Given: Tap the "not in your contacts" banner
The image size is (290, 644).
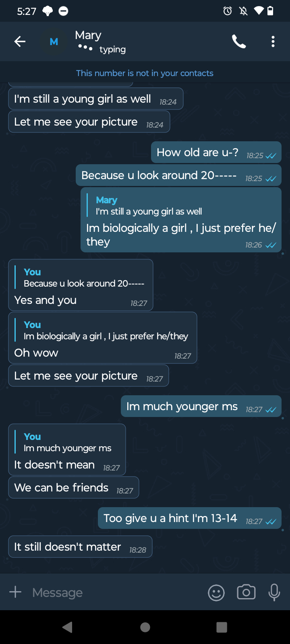Looking at the screenshot, I should click(x=145, y=73).
